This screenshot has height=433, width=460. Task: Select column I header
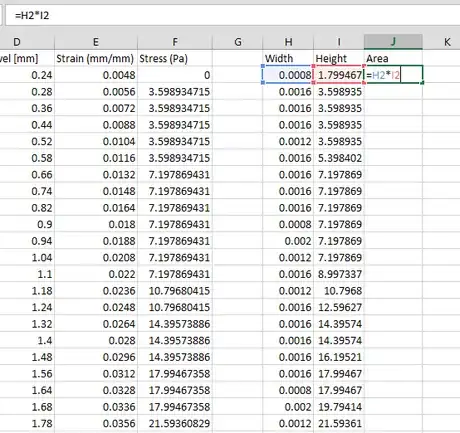coord(339,42)
